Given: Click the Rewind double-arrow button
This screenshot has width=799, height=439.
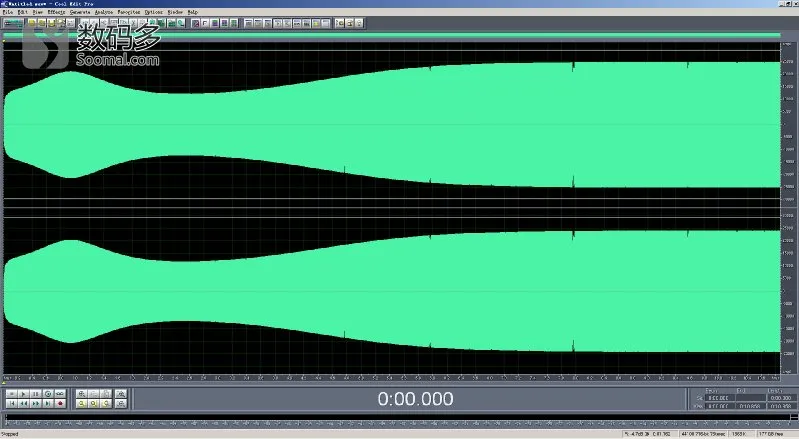Looking at the screenshot, I should pyautogui.click(x=23, y=403).
